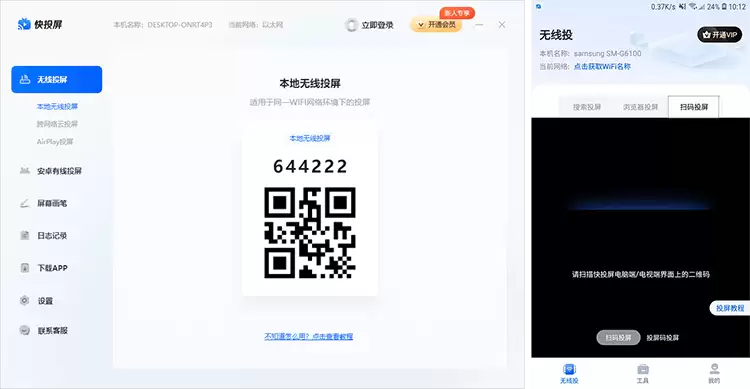Toggle to 投屏码投屏 mode
The image size is (750, 389).
click(662, 338)
